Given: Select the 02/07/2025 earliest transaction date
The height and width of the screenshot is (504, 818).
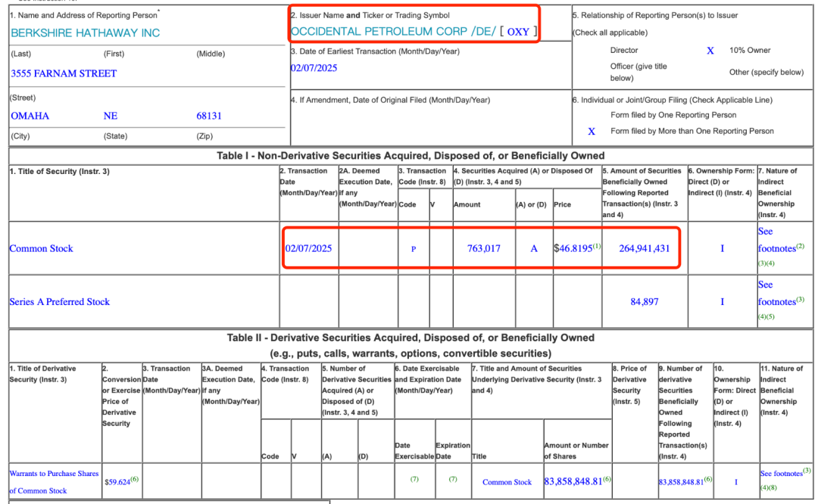Looking at the screenshot, I should point(314,68).
